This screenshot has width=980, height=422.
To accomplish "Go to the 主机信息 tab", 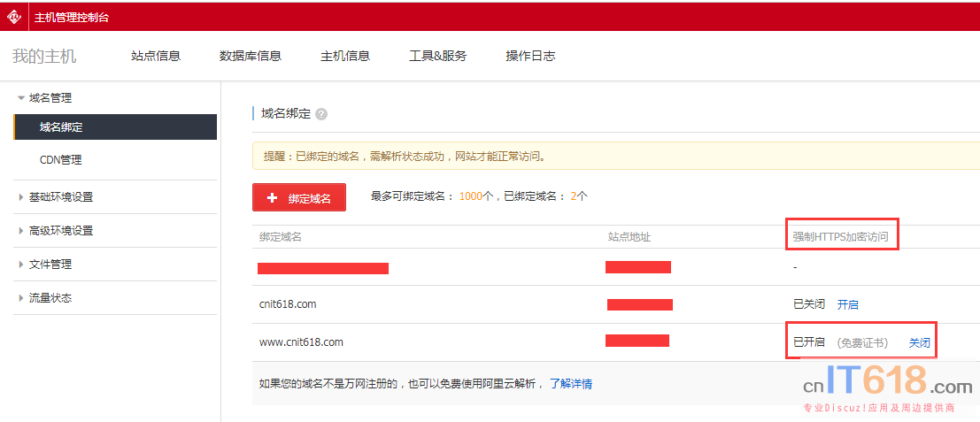I will [x=345, y=56].
